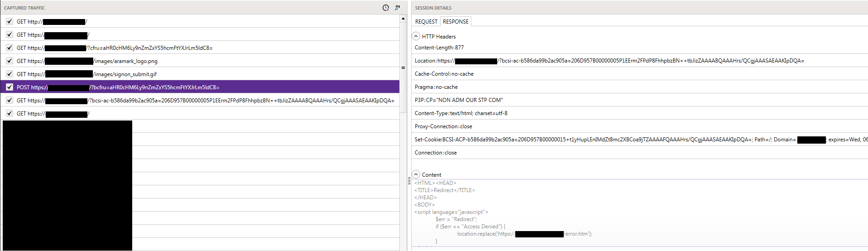Collapse the HTTP Headers section
This screenshot has height=251, width=868.
point(416,36)
